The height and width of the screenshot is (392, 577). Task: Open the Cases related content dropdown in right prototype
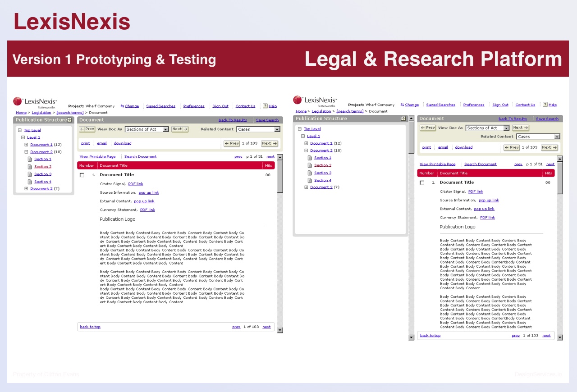pyautogui.click(x=557, y=137)
